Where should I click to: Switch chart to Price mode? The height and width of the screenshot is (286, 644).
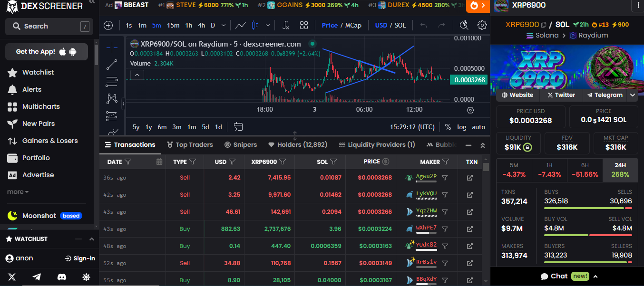point(330,25)
